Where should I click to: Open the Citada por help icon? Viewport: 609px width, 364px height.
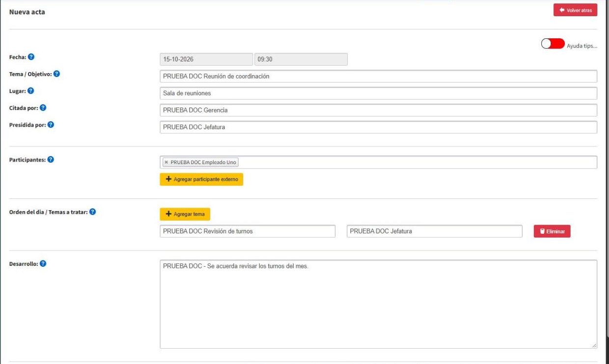point(43,108)
